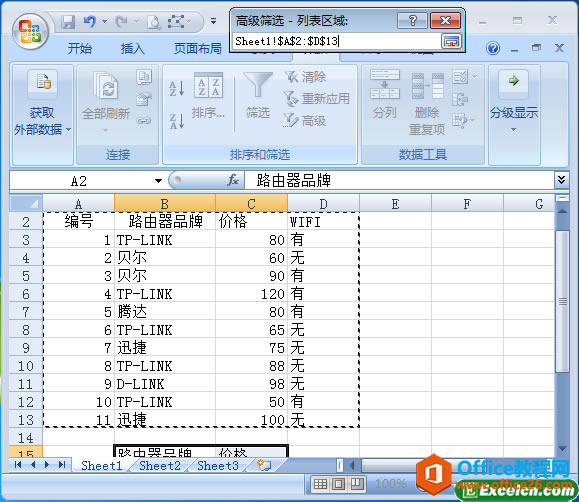Sort ascending A to Z

(x=177, y=88)
